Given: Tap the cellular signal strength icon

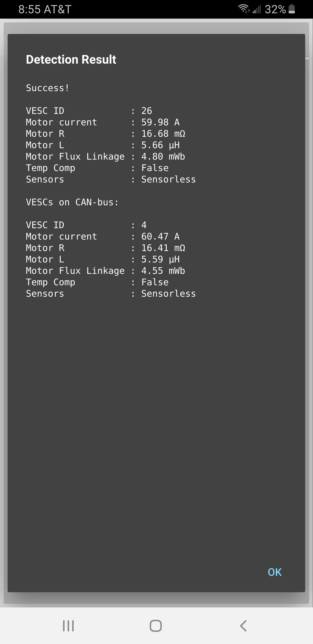Looking at the screenshot, I should (x=256, y=9).
